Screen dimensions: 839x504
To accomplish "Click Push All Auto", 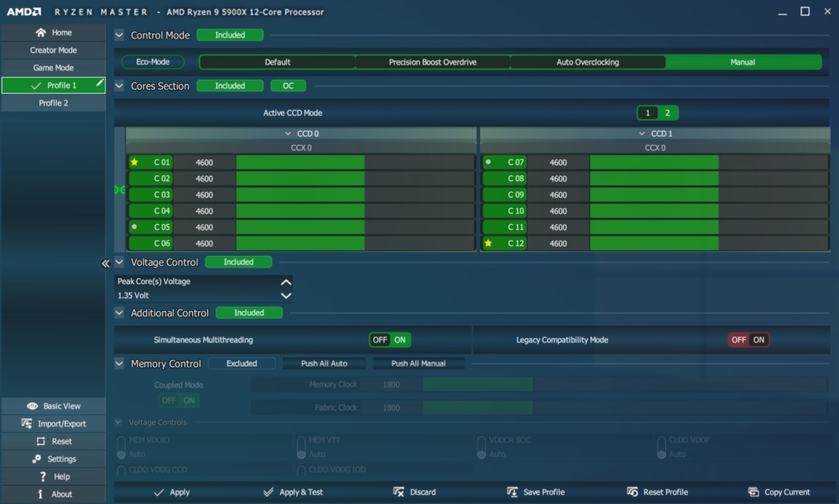I will [324, 363].
